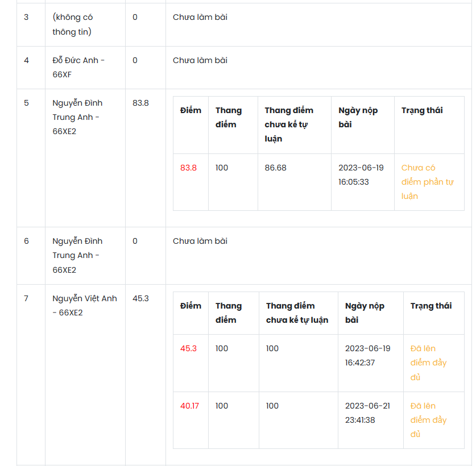
Task: Click Nguyễn Việt Anh - 66XE2 name
Action: 85,306
